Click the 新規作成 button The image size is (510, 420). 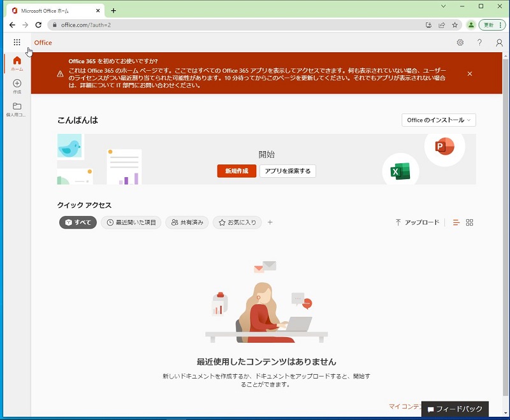(237, 171)
